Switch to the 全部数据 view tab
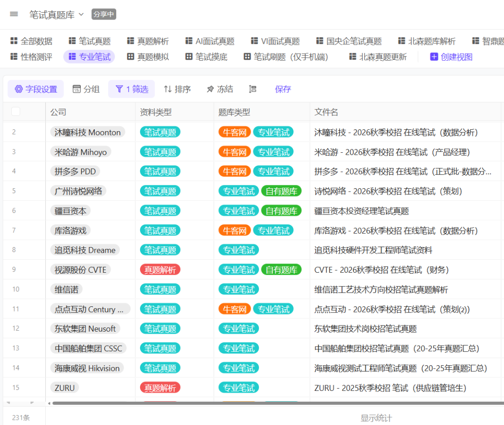Screen dimensions: 504x425 pos(31,42)
